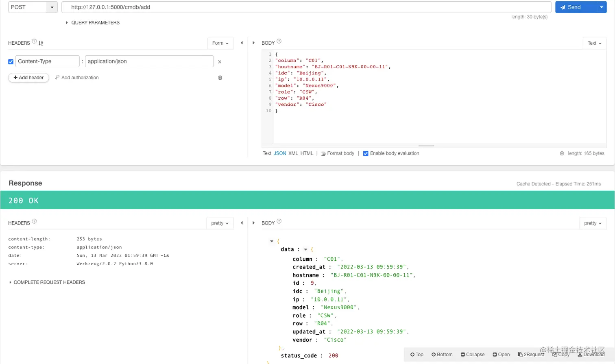Click the request URL input field
Viewport: 615px width, 364px height.
tap(306, 7)
